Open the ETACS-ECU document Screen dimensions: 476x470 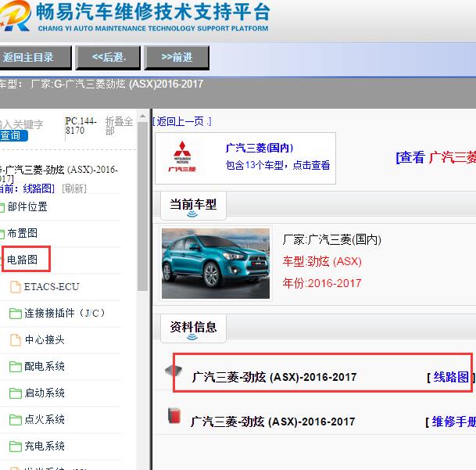tap(52, 286)
